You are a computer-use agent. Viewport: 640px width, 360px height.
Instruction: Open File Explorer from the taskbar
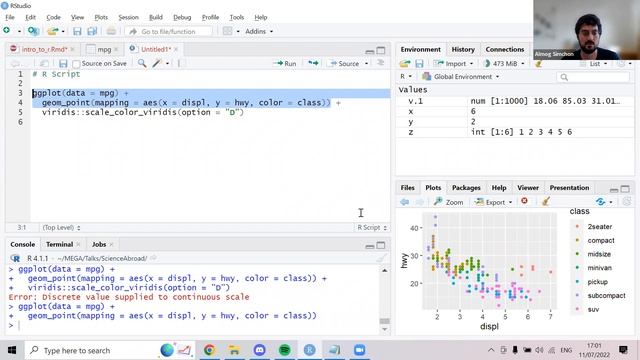click(x=234, y=350)
